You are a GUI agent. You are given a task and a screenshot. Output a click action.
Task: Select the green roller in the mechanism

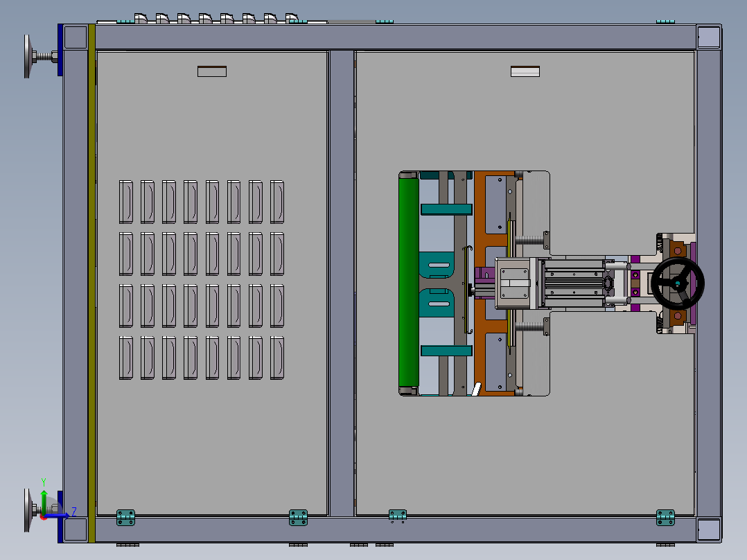pos(409,283)
